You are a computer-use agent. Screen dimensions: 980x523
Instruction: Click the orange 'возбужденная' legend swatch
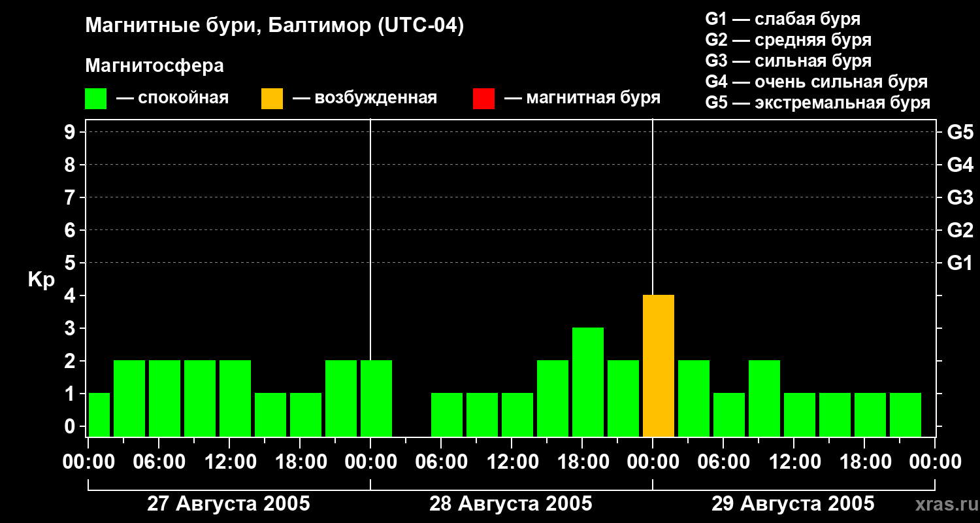tap(272, 99)
